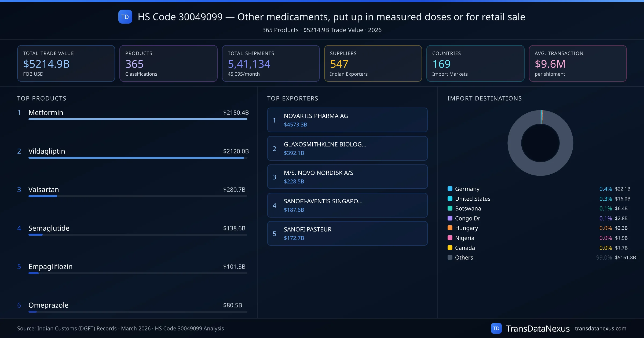This screenshot has height=338, width=644.
Task: Click the Products classifications card
Action: pyautogui.click(x=168, y=63)
